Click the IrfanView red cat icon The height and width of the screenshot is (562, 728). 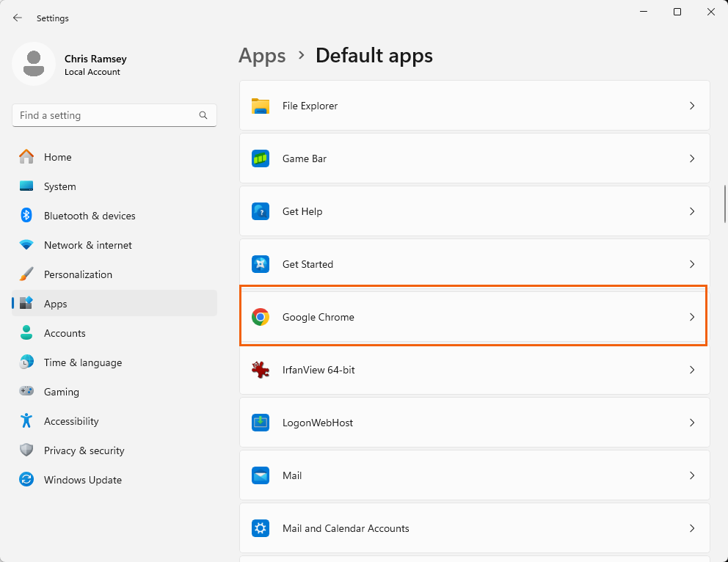(x=261, y=370)
